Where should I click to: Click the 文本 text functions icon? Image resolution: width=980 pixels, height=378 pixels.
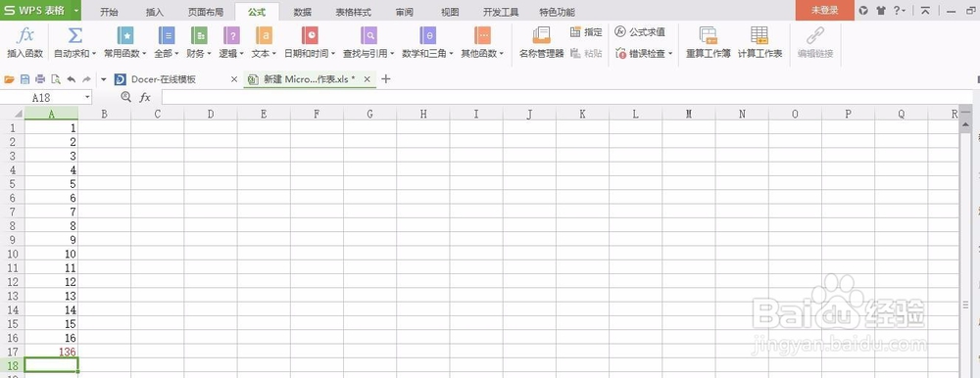tap(264, 35)
